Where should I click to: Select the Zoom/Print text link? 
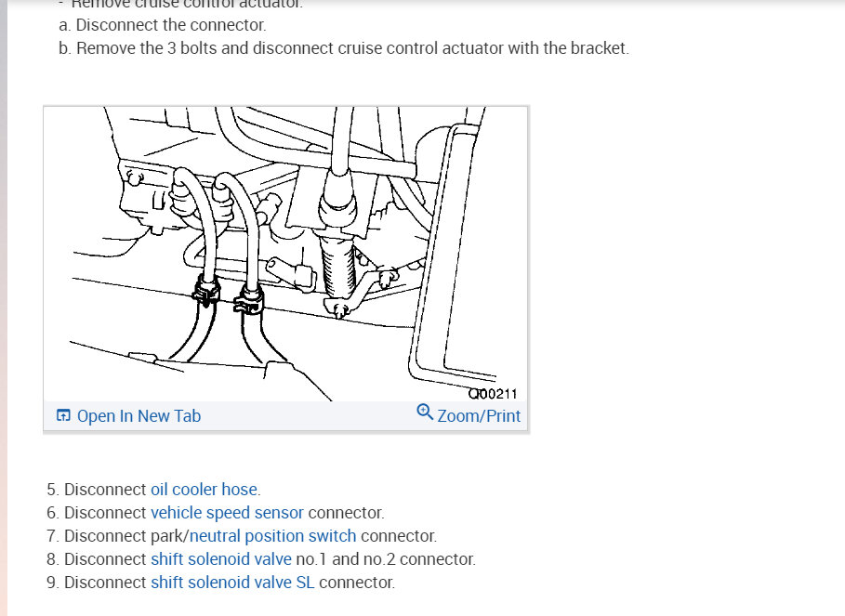479,415
